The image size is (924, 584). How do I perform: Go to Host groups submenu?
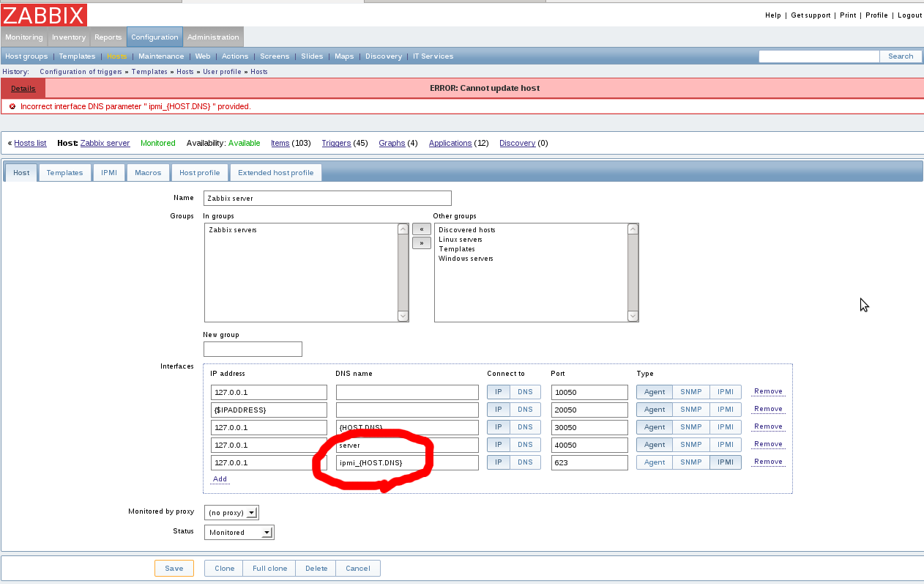click(x=26, y=56)
